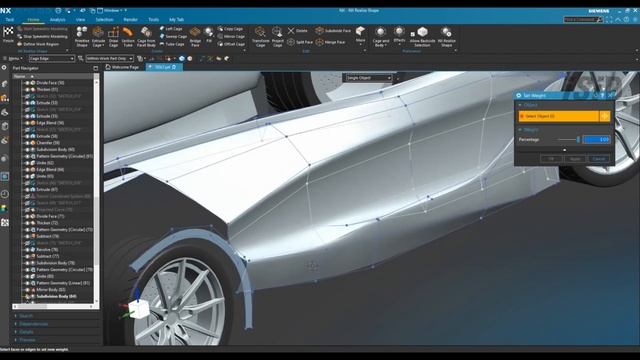Select the Section Tube tool
This screenshot has height=360, width=640.
coord(128,36)
